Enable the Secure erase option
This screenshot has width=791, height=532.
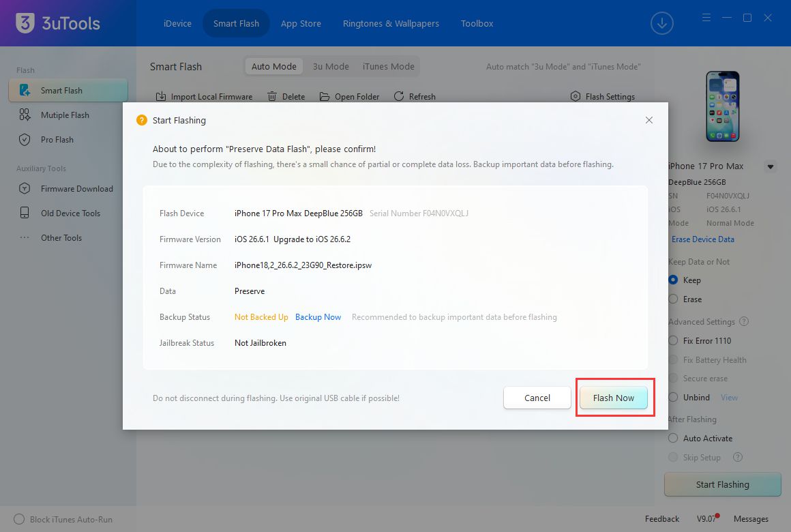point(673,379)
